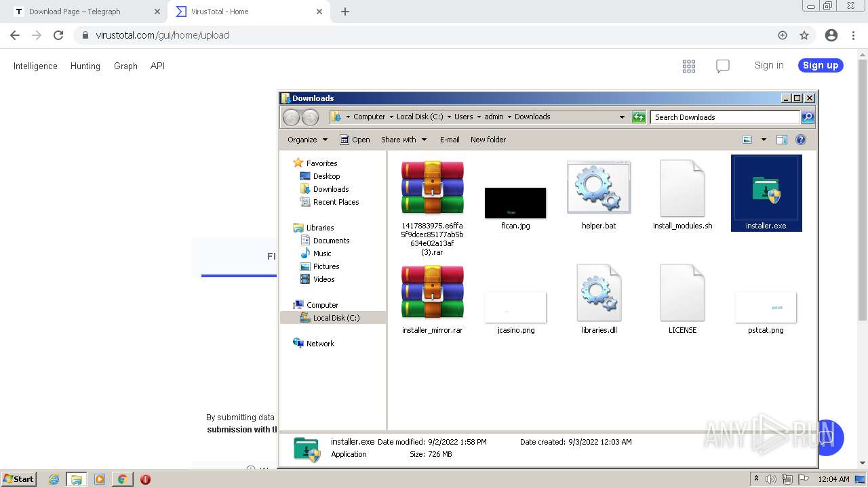Select the installer_mirror.rar archive
The width and height of the screenshot is (868, 488).
pyautogui.click(x=432, y=299)
